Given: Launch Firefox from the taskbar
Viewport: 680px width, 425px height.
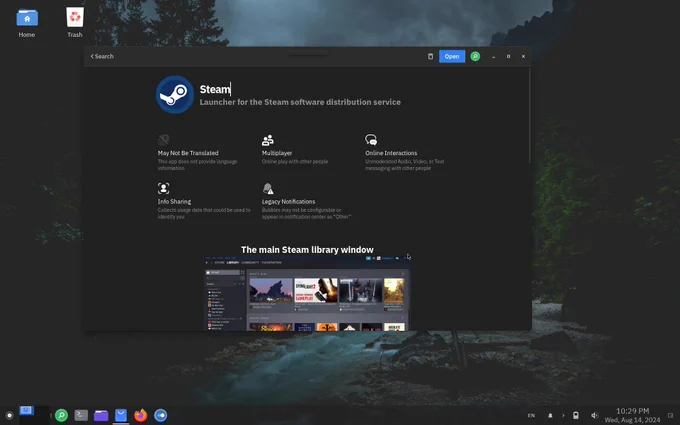Looking at the screenshot, I should (141, 415).
